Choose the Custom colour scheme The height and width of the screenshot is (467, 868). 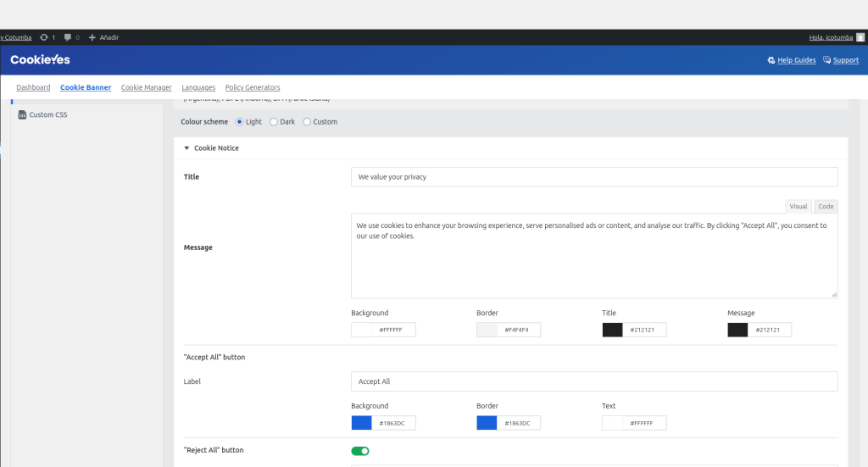coord(307,122)
